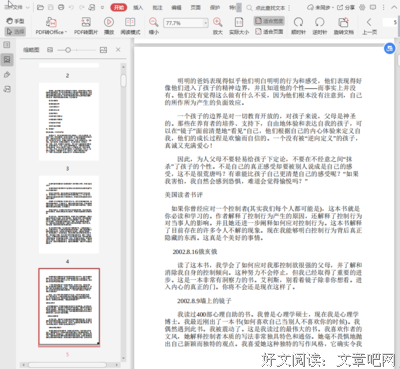Show more ribbon tabs with overflow arrow
Viewport: 400px width, 369px height.
pyautogui.click(x=239, y=7)
